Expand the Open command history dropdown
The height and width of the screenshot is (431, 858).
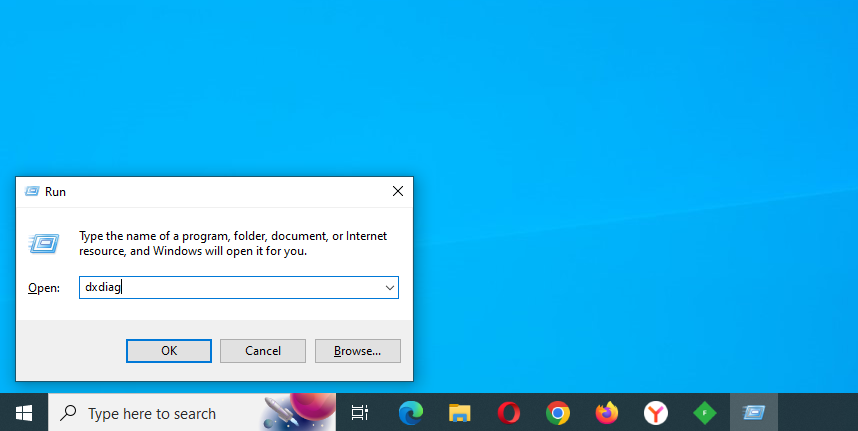(x=390, y=288)
